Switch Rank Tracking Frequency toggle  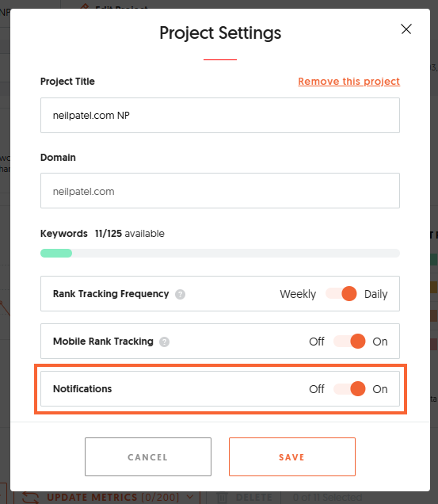point(341,293)
